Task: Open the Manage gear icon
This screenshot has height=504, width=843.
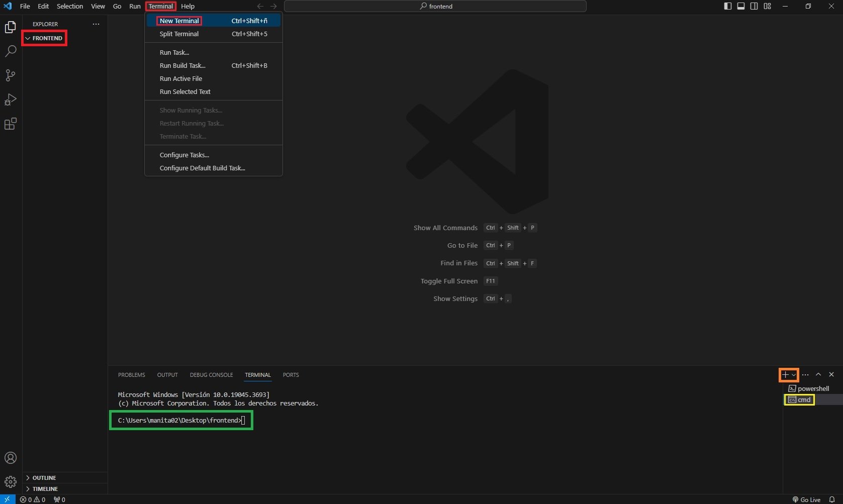Action: click(11, 482)
